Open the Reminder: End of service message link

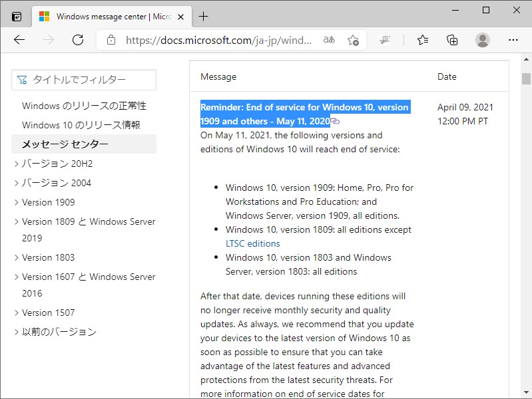pyautogui.click(x=304, y=114)
